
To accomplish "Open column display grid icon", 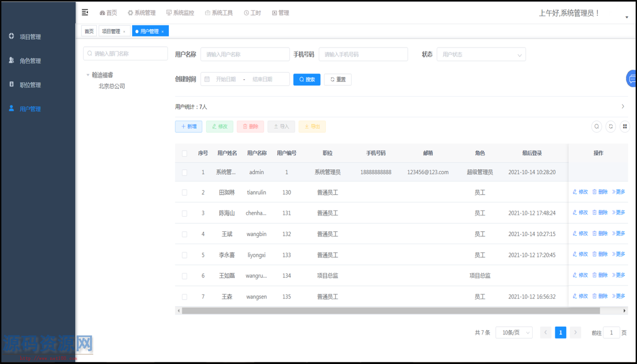I will click(625, 126).
